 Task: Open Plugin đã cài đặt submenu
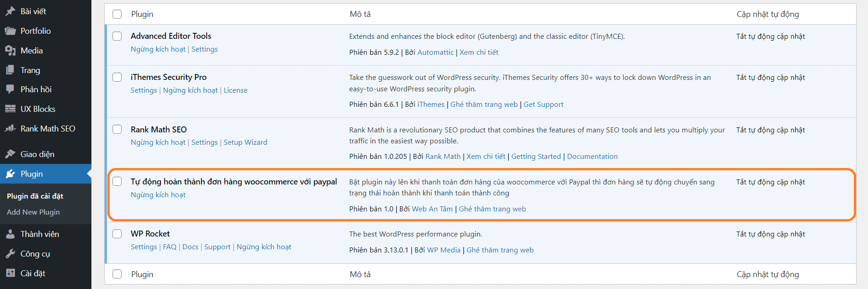tap(35, 196)
